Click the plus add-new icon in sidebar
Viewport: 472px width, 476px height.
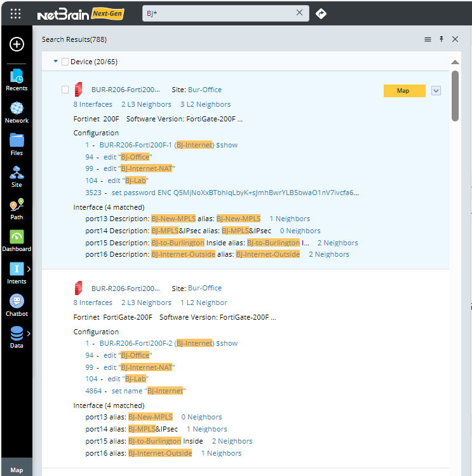point(17,44)
